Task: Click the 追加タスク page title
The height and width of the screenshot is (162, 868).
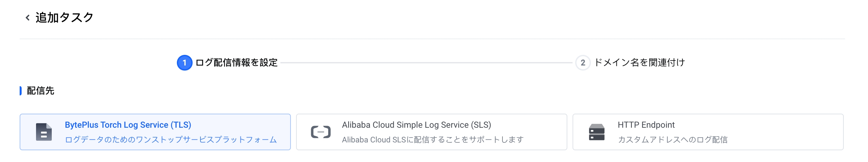Action: coord(64,18)
